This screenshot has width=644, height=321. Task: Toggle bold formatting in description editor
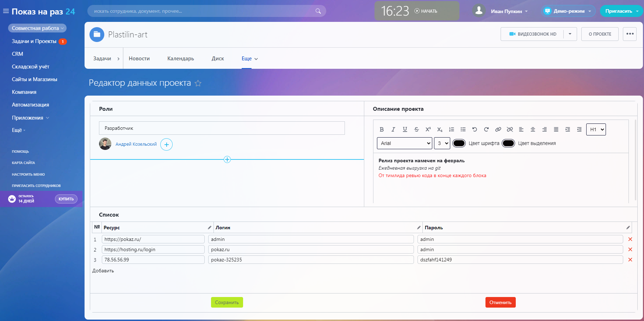point(382,129)
